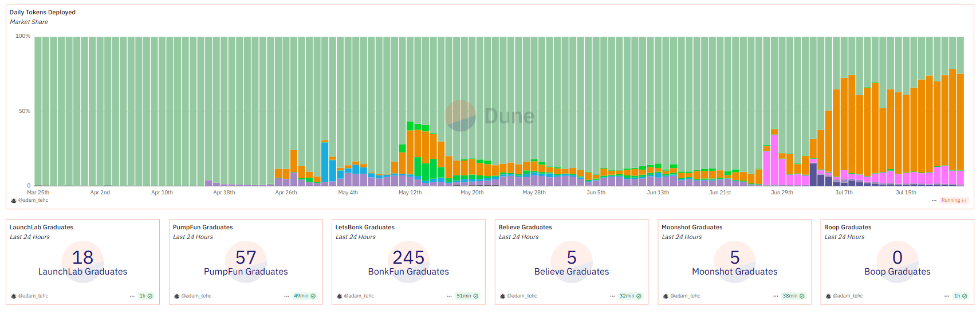Click the Jun 29th x-axis label
The width and height of the screenshot is (980, 313).
(x=782, y=193)
